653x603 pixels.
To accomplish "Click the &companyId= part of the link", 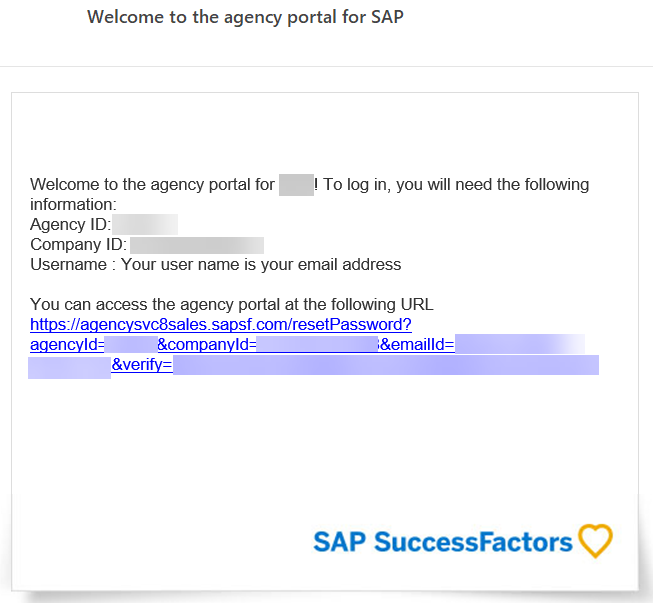I will 207,345.
